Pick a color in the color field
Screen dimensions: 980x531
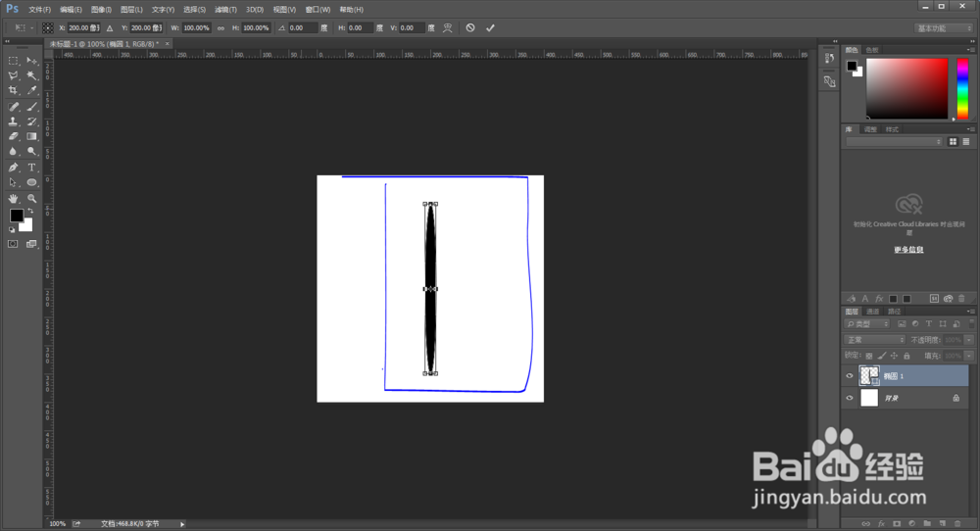[x=906, y=89]
